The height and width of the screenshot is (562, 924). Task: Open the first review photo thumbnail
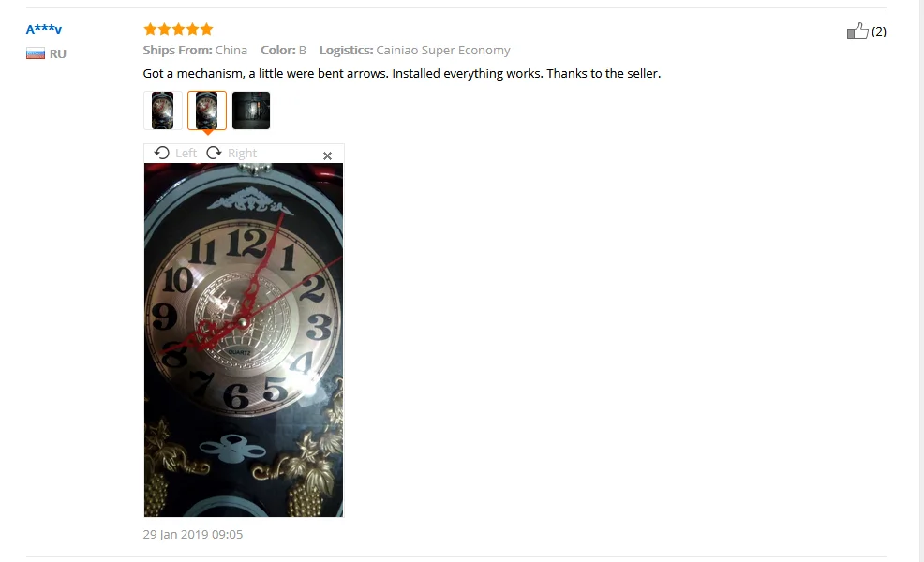coord(163,111)
